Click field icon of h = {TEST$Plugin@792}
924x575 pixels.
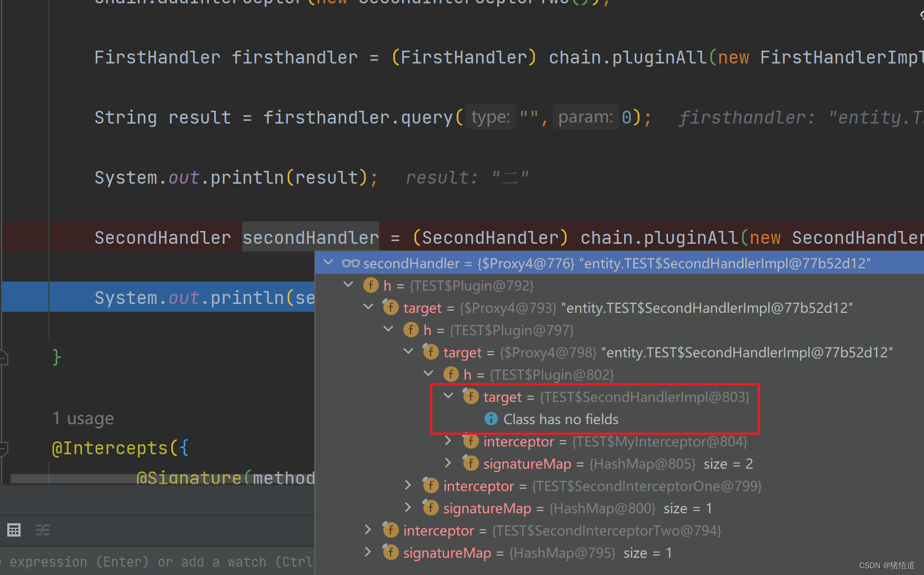[x=370, y=285]
